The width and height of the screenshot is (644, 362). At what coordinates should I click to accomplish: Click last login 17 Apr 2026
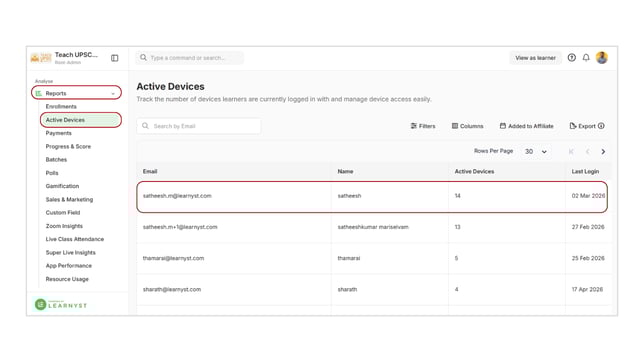pos(587,289)
